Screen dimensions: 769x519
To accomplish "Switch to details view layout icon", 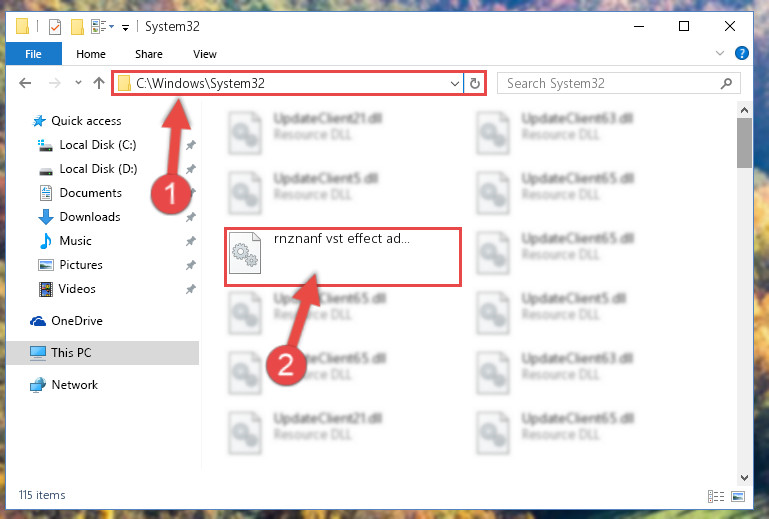I will tap(716, 496).
